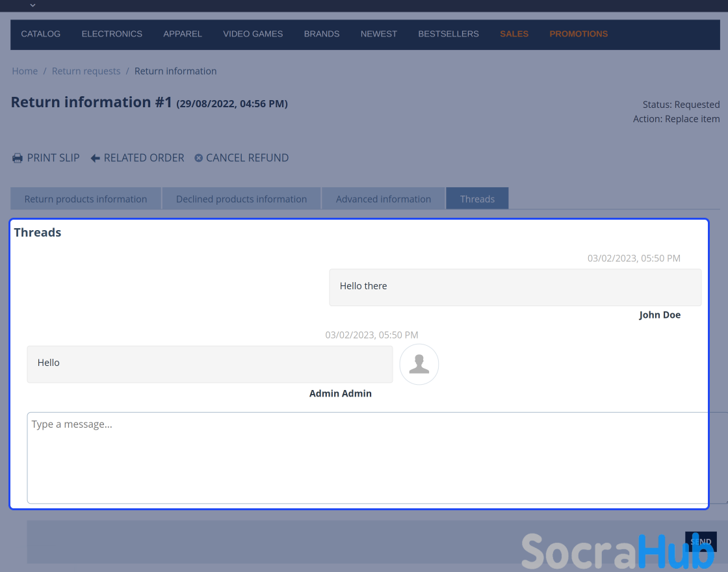Viewport: 728px width, 572px height.
Task: Open the Catalog menu
Action: click(40, 34)
